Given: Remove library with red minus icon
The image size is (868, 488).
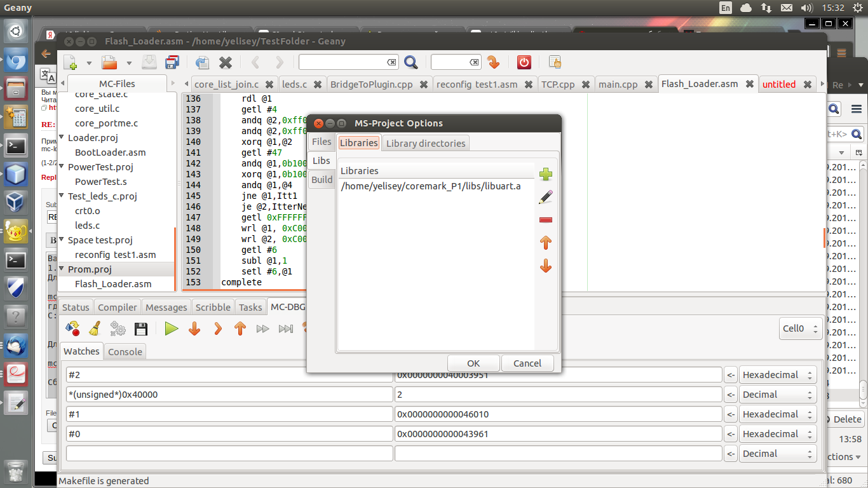Looking at the screenshot, I should point(545,220).
